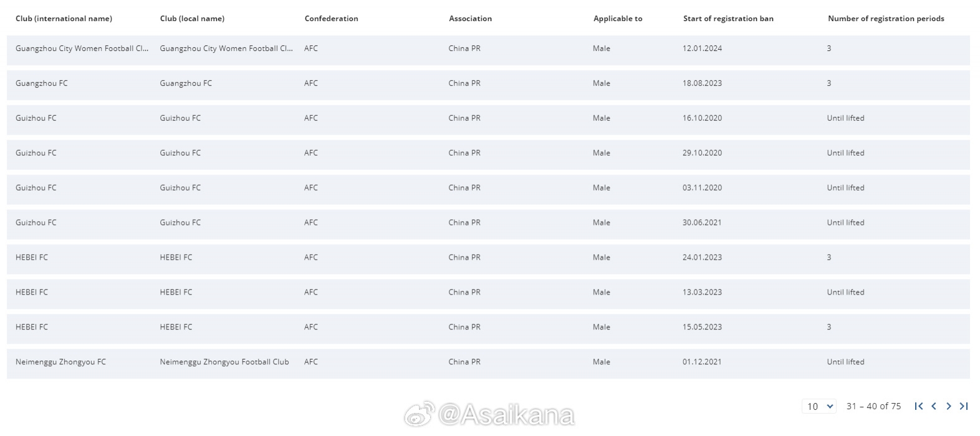Jump to the last page of results

(964, 406)
